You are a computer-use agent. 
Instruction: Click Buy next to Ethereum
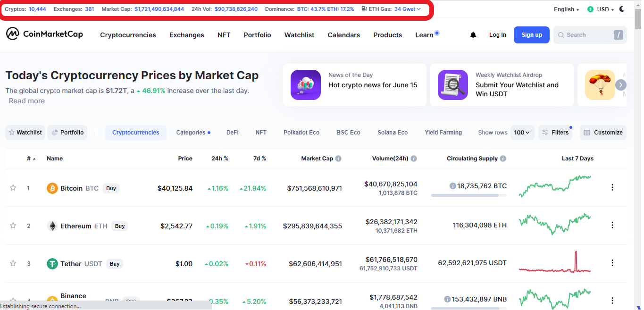coord(120,226)
